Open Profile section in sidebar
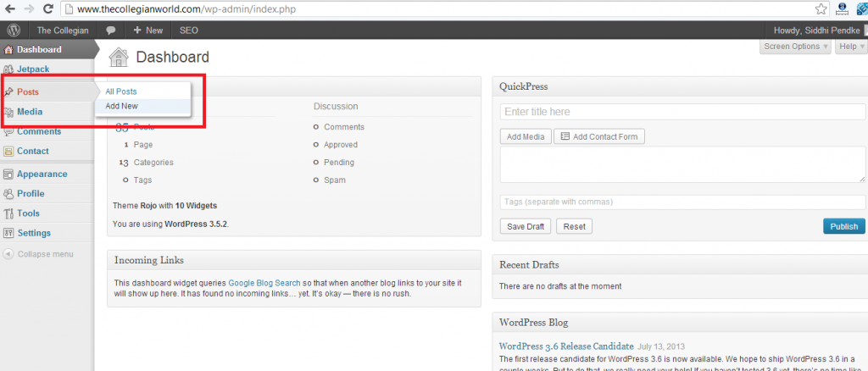 pos(31,193)
